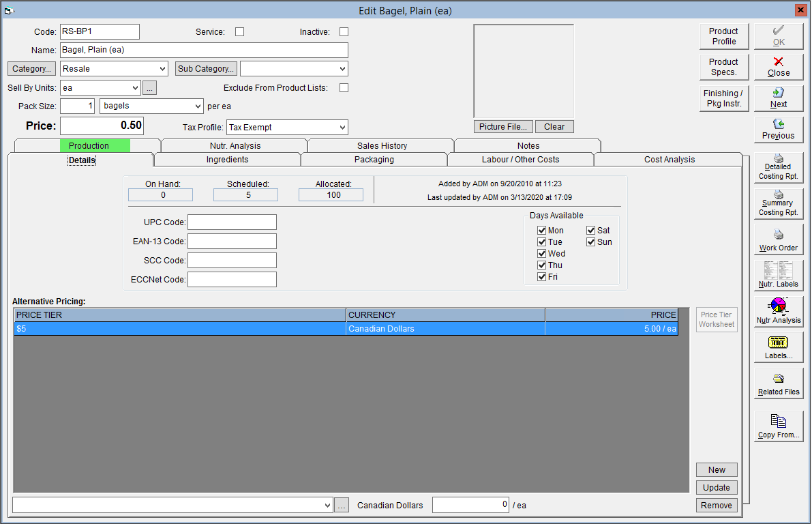Open the Sub Category dropdown list
This screenshot has width=812, height=524.
coord(342,69)
